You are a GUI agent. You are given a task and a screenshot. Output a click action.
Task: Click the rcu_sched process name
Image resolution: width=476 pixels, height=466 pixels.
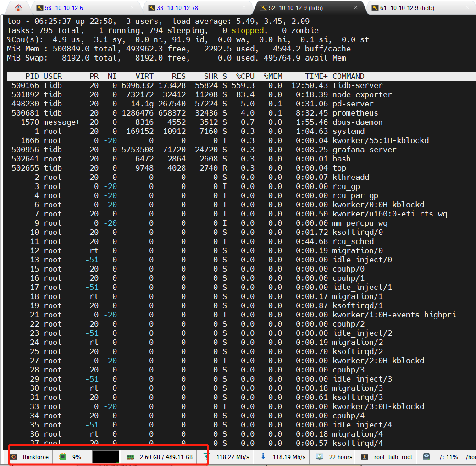pos(353,241)
